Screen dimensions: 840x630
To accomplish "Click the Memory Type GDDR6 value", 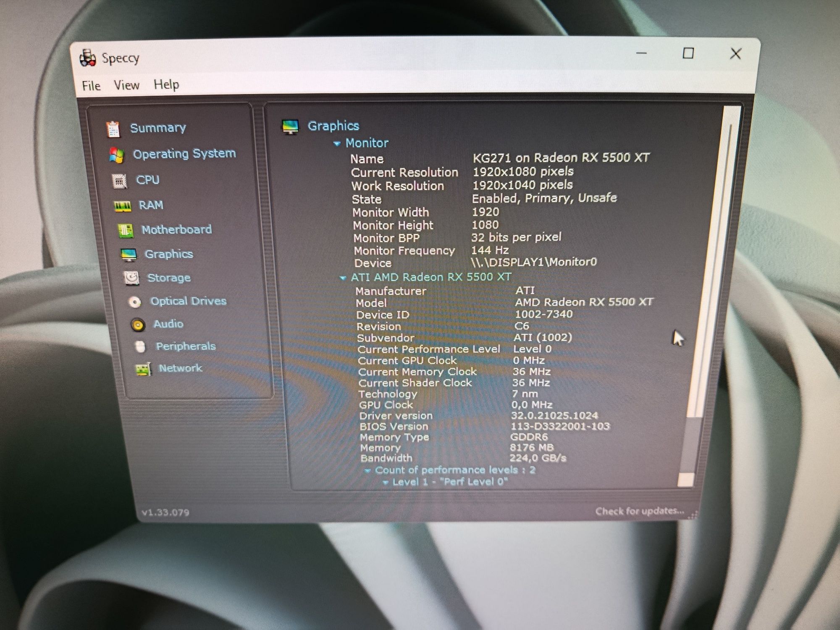I will click(529, 437).
